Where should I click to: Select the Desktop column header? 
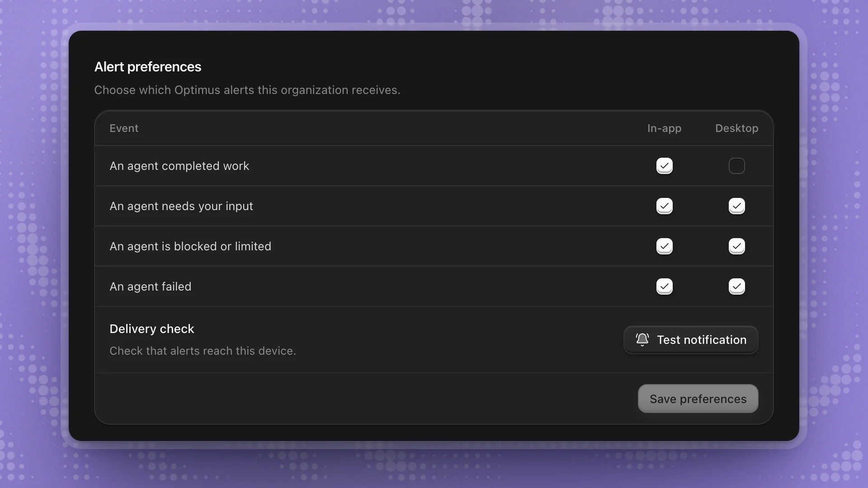[736, 128]
